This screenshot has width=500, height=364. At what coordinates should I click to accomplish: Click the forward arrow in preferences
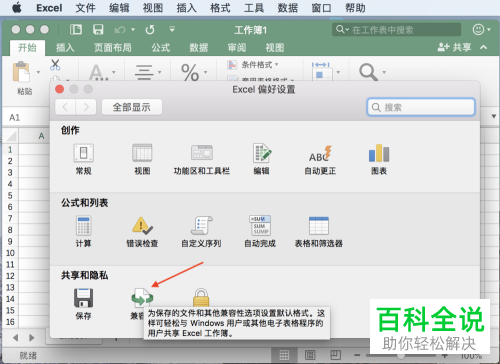86,107
